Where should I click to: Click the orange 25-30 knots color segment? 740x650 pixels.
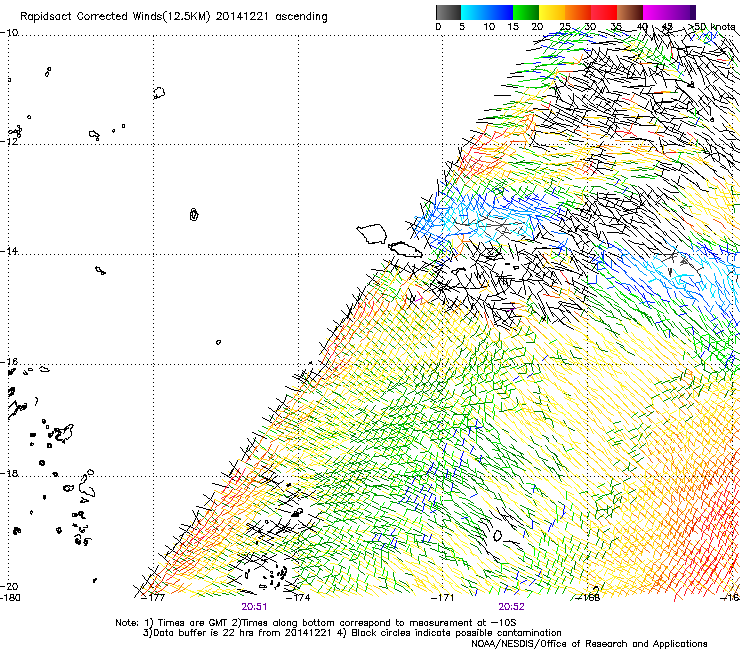tap(578, 12)
